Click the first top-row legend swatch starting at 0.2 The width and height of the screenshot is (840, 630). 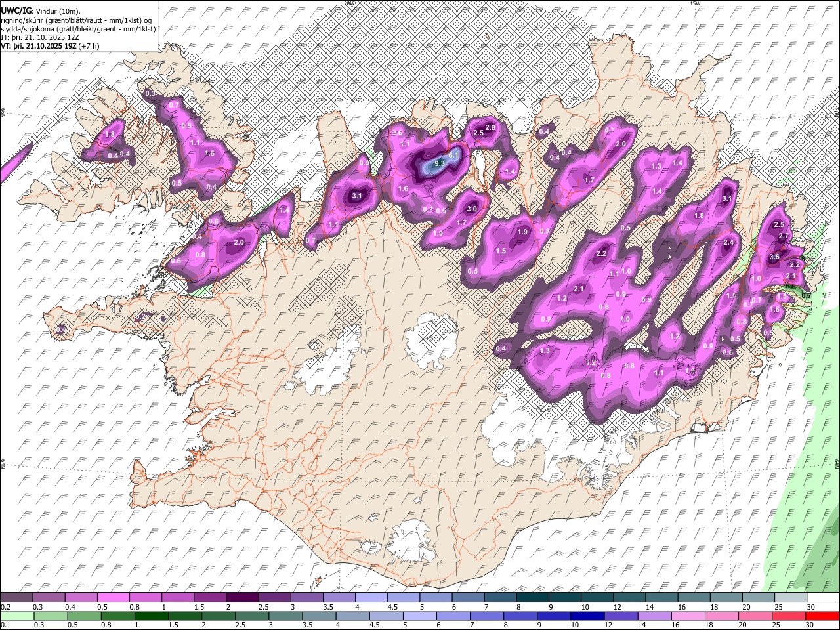16,598
